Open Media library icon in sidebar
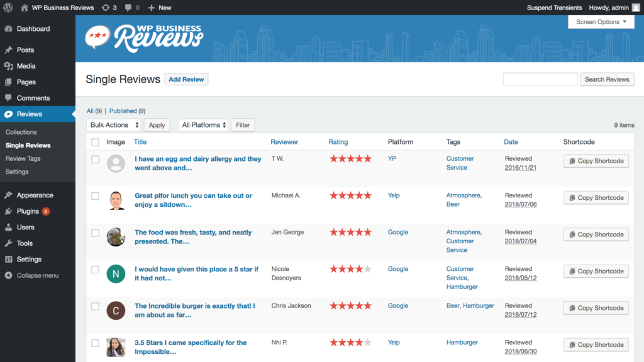Viewport: 644px width, 362px height. tap(9, 65)
